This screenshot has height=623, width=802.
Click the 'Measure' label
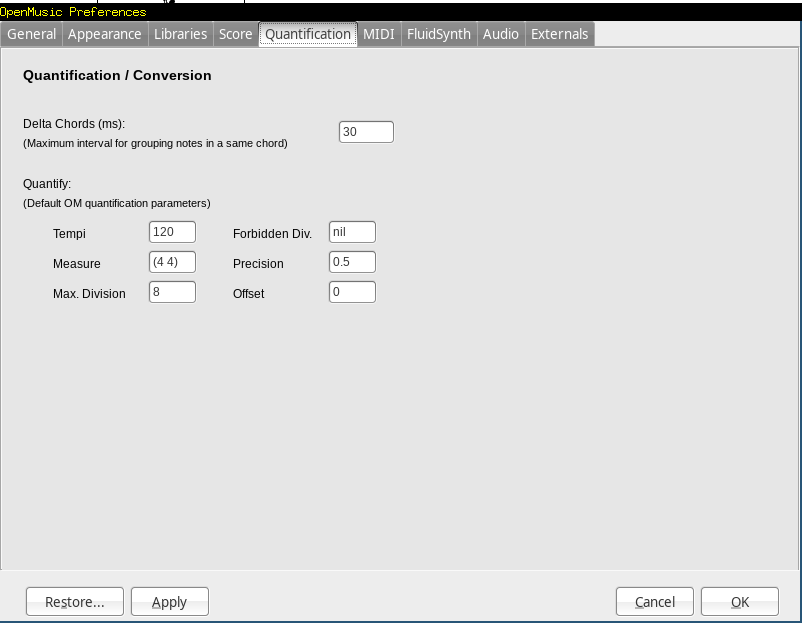coord(77,264)
